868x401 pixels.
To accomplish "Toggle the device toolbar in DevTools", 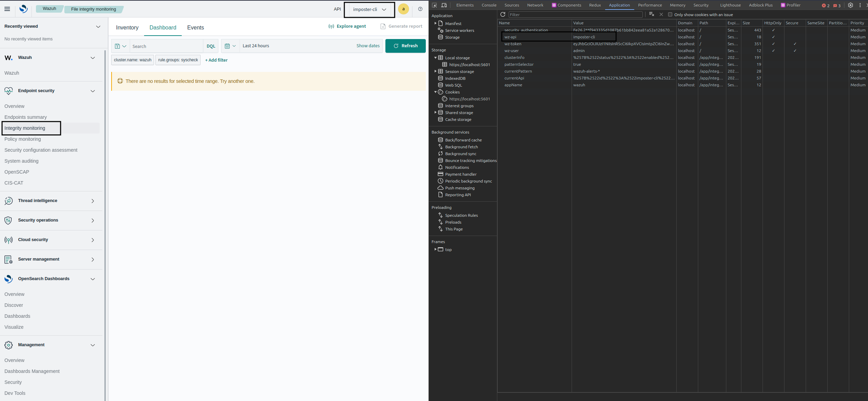I will (x=444, y=5).
